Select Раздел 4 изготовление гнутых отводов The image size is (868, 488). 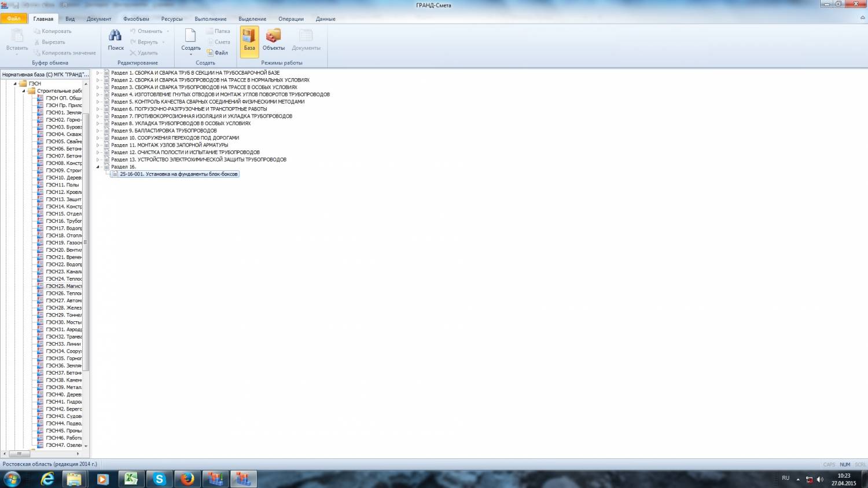220,94
